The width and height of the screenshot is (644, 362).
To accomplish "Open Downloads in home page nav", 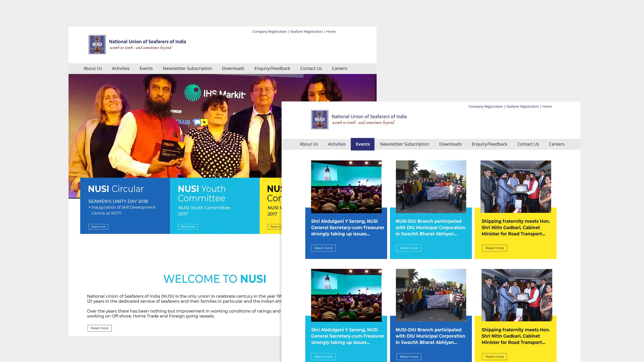I will point(233,68).
